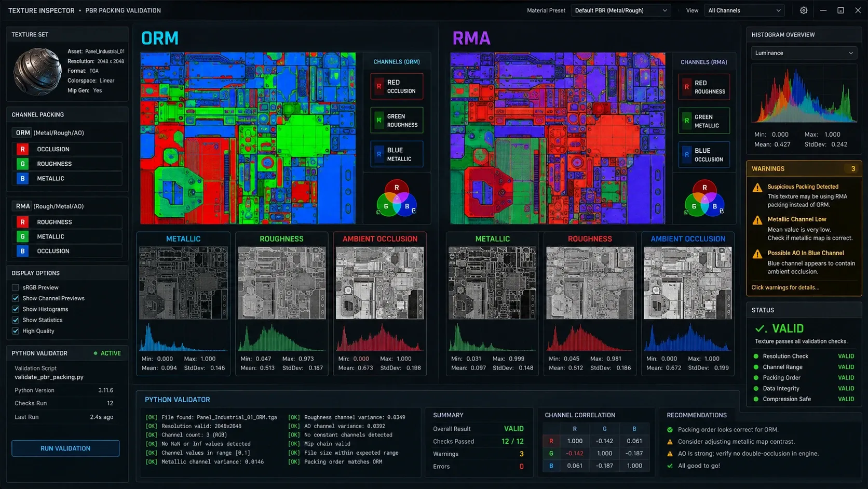
Task: Click the RMA packed texture preview
Action: click(x=558, y=138)
